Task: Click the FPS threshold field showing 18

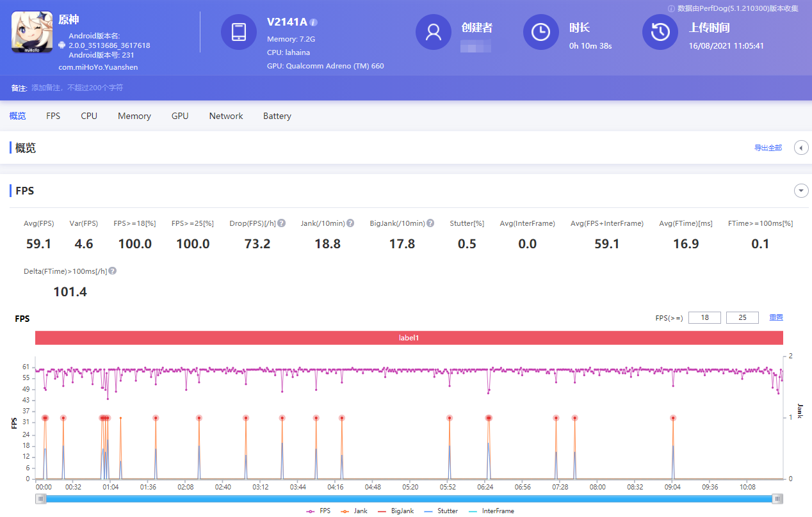Action: click(x=704, y=317)
